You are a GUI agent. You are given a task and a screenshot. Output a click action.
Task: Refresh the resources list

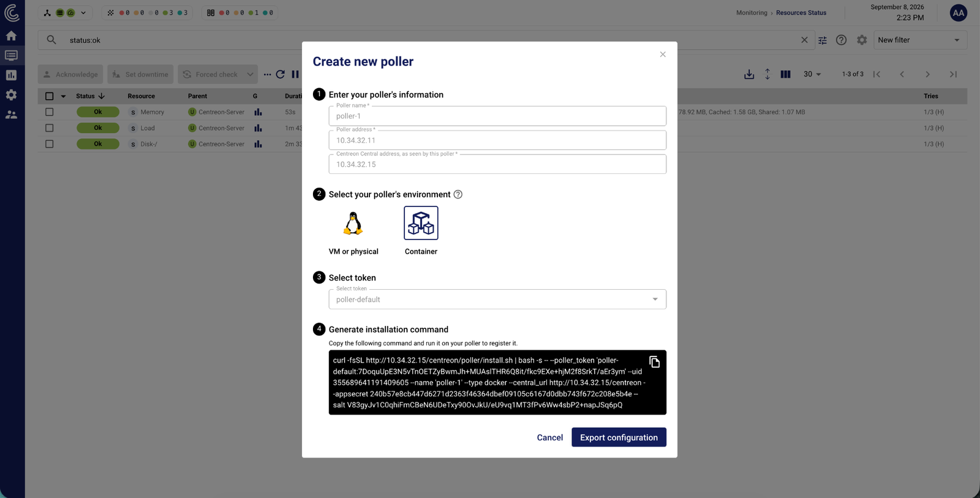point(281,74)
